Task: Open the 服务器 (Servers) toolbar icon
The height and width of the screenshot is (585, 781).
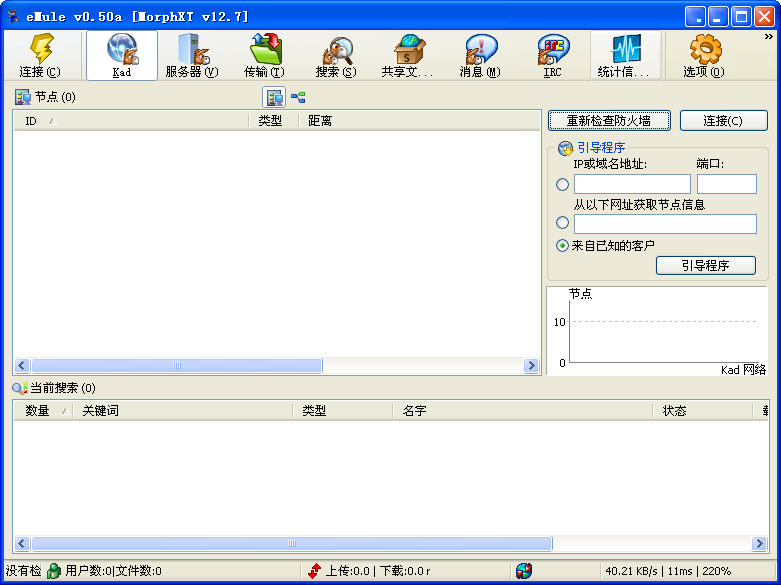Action: tap(191, 55)
